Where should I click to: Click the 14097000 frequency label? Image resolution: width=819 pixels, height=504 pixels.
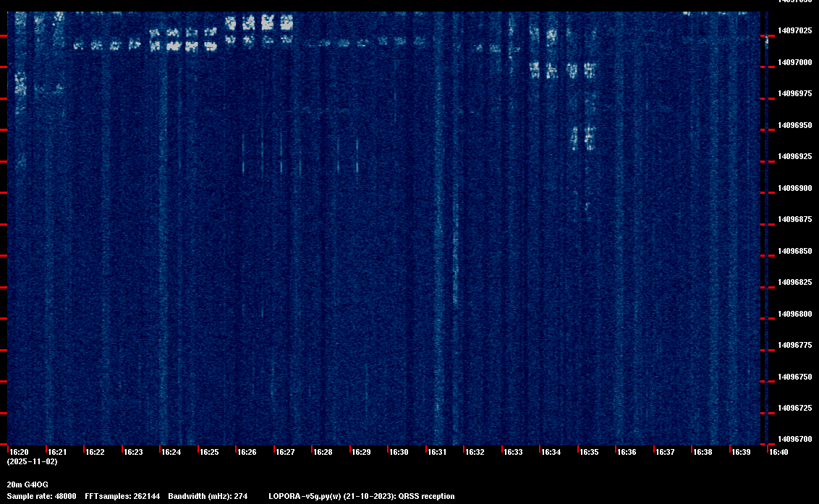pyautogui.click(x=795, y=62)
